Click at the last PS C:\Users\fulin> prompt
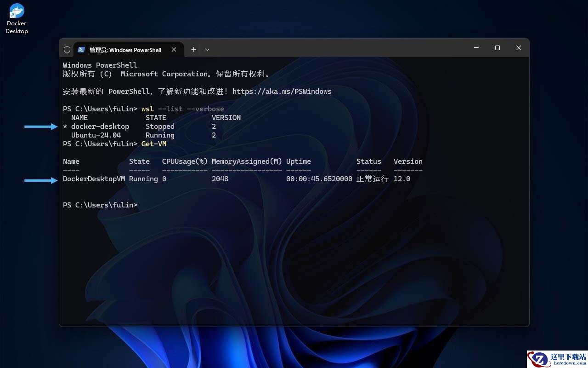 tap(100, 205)
